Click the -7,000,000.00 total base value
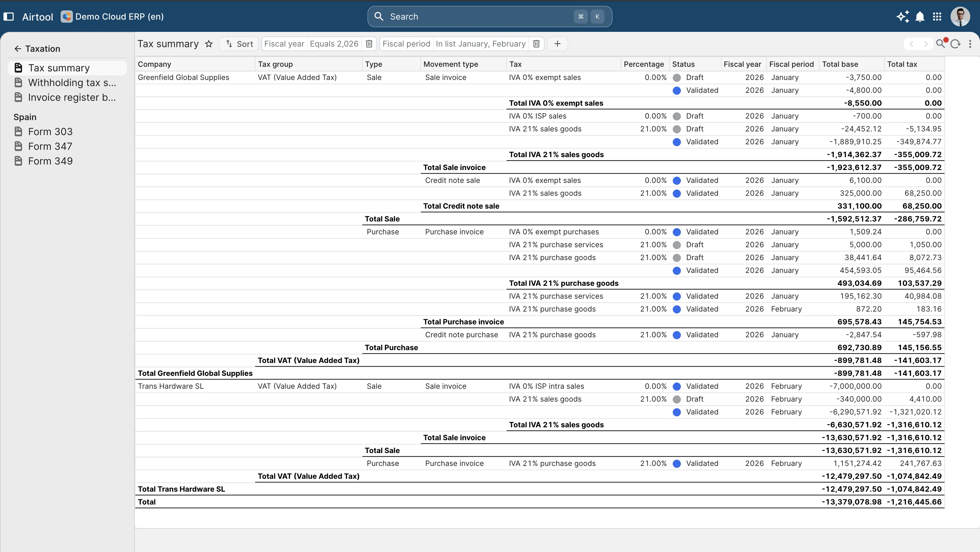 (855, 386)
